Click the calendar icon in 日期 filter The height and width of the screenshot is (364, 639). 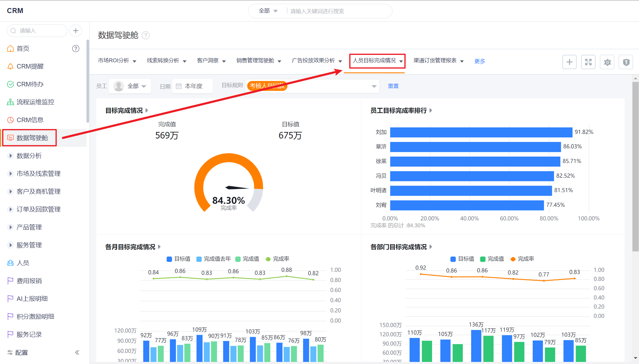(x=179, y=86)
